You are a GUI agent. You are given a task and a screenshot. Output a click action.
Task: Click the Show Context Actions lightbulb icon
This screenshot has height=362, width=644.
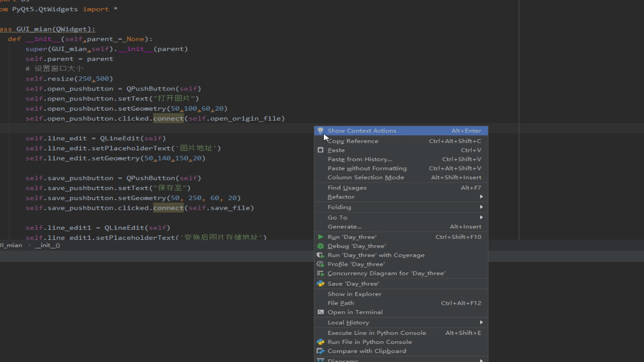[x=320, y=131]
